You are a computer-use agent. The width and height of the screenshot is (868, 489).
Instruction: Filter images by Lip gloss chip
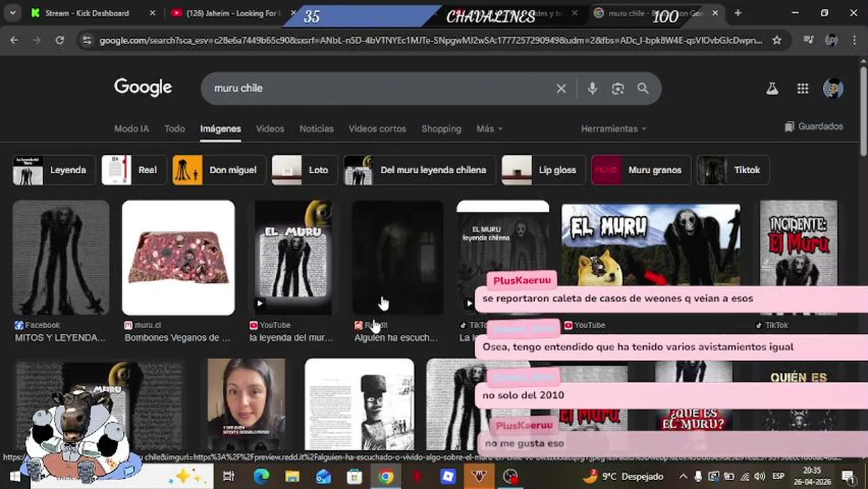click(x=543, y=170)
